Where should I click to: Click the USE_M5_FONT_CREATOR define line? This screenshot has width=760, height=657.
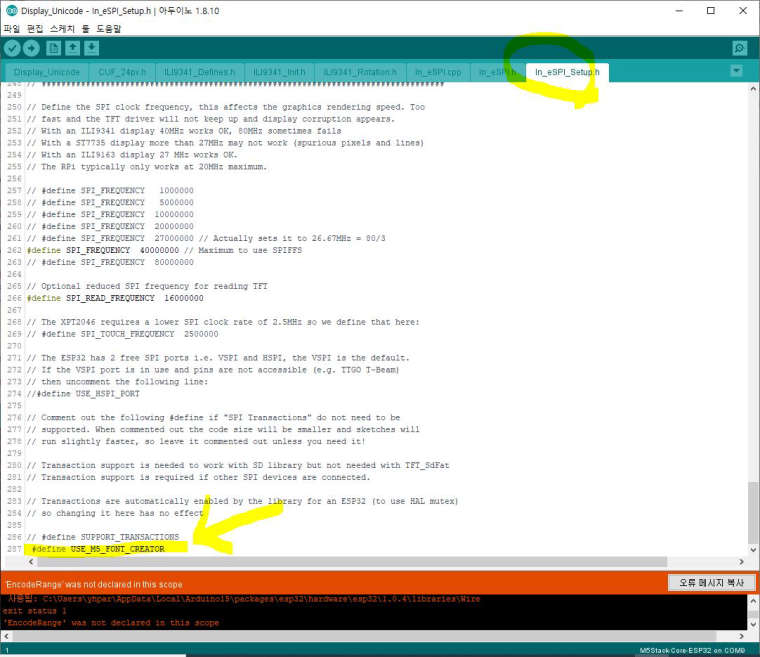tap(98, 549)
